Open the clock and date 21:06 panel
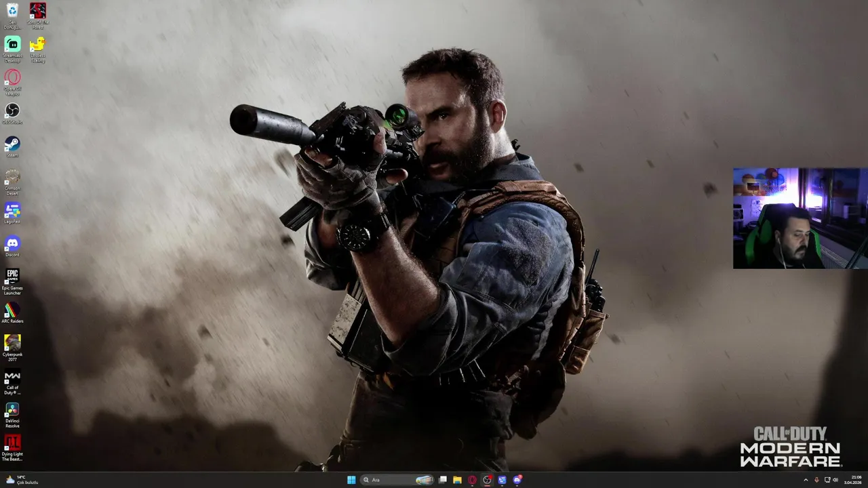Image resolution: width=868 pixels, height=488 pixels. (852, 480)
